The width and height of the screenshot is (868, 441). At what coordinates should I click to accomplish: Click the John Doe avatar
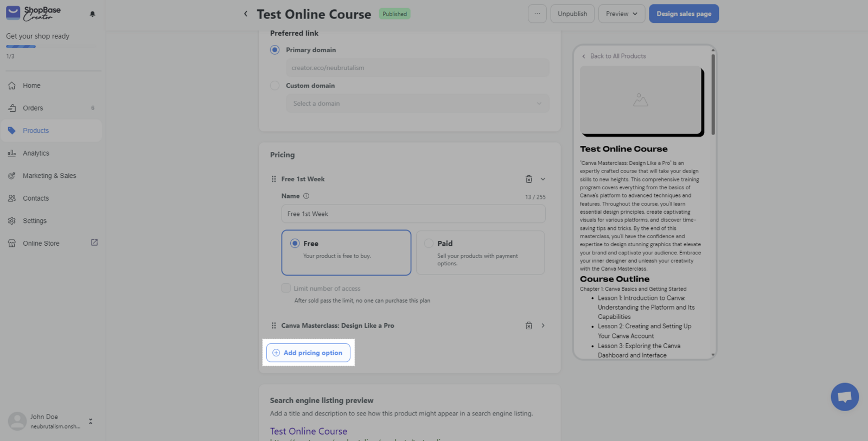click(17, 421)
